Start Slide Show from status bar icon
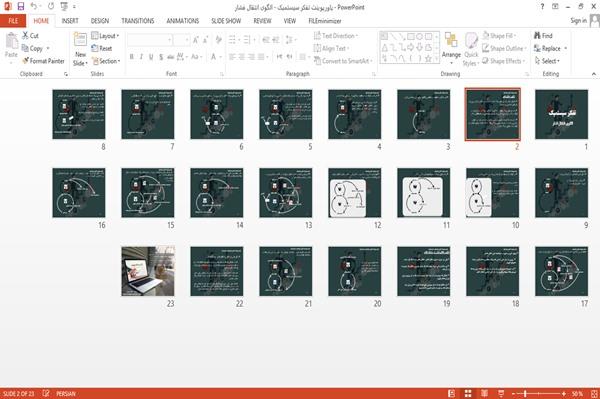Viewport: 600px width, 399px height. tap(501, 394)
